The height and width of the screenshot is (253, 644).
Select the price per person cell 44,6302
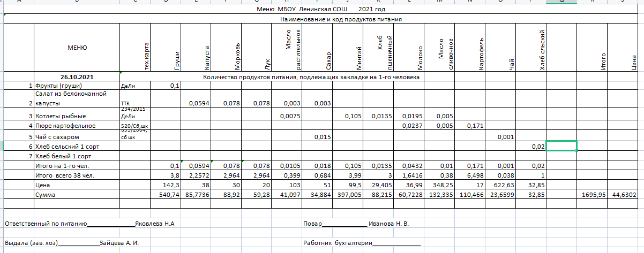pos(622,195)
